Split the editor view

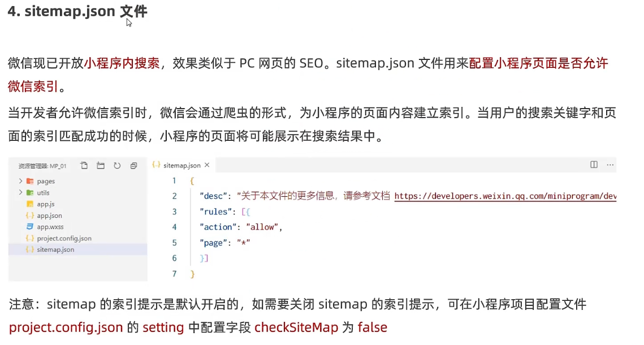click(x=594, y=165)
